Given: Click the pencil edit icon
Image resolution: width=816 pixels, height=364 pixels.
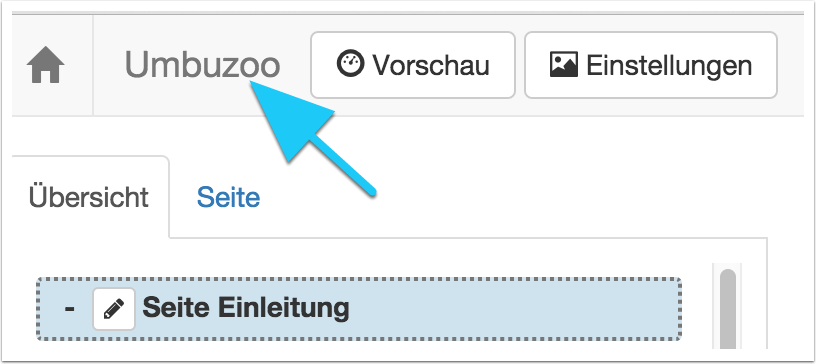Looking at the screenshot, I should tap(114, 309).
